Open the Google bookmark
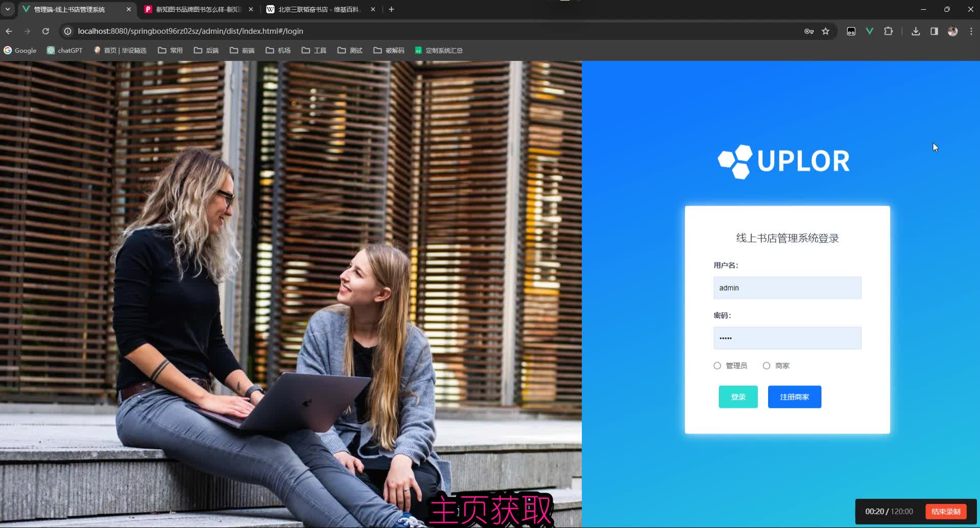980x528 pixels. [20, 50]
